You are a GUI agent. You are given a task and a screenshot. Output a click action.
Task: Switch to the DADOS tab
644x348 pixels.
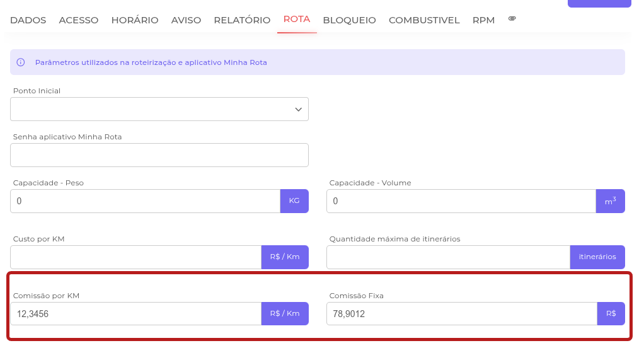tap(28, 20)
